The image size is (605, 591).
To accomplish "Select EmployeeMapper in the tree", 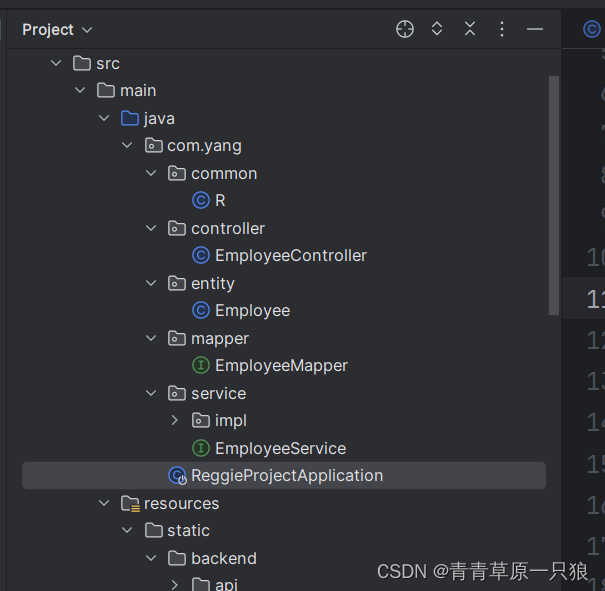I will point(282,366).
